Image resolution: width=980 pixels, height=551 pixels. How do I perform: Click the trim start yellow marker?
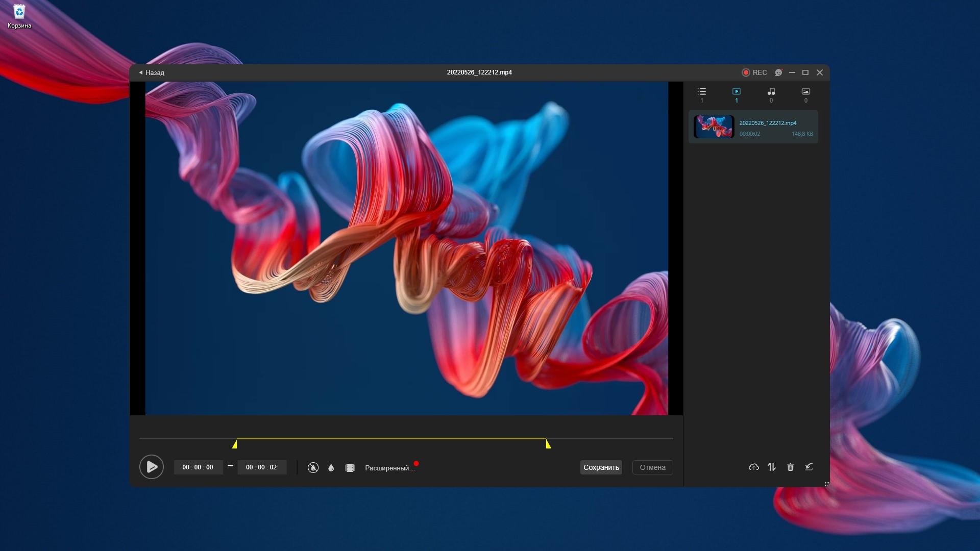[x=235, y=444]
